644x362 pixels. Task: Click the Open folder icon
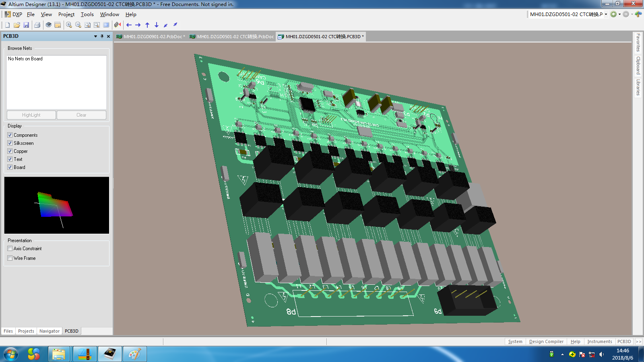(x=17, y=25)
